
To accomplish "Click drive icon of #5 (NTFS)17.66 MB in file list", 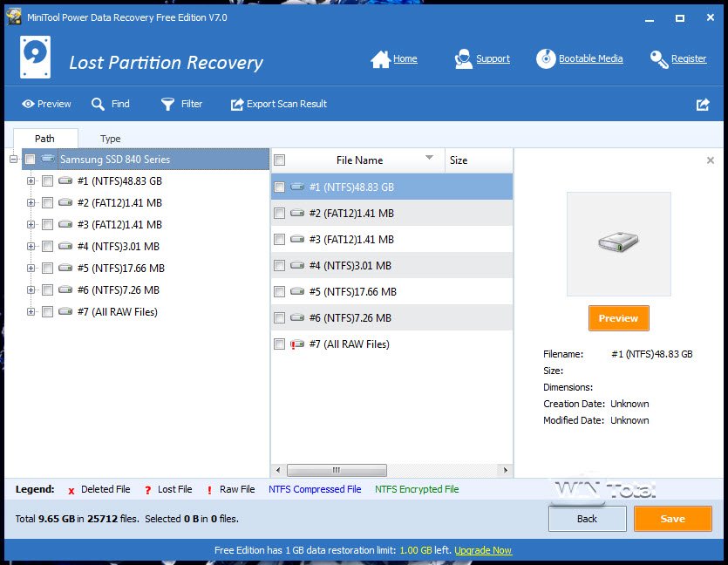I will [x=297, y=291].
